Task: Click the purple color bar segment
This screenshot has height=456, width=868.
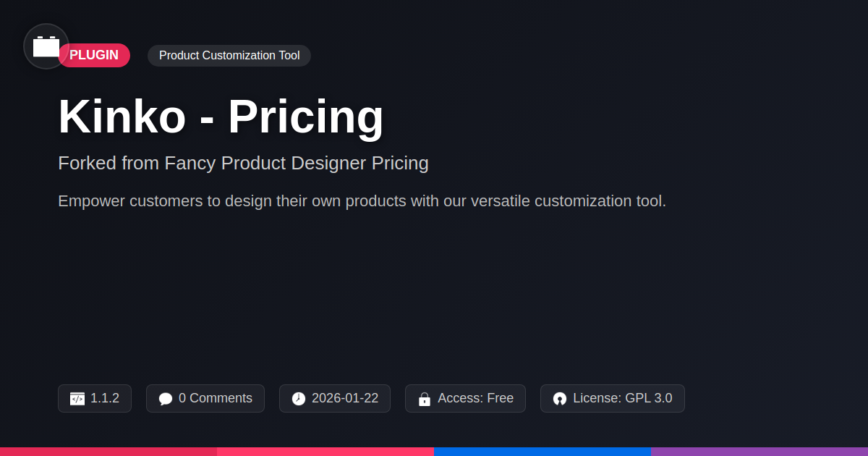Action: coord(759,452)
